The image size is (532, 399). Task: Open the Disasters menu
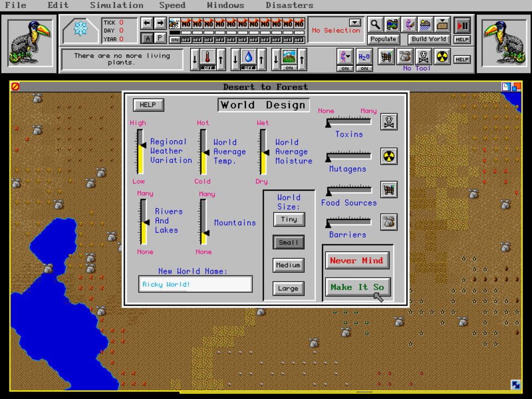[x=289, y=6]
